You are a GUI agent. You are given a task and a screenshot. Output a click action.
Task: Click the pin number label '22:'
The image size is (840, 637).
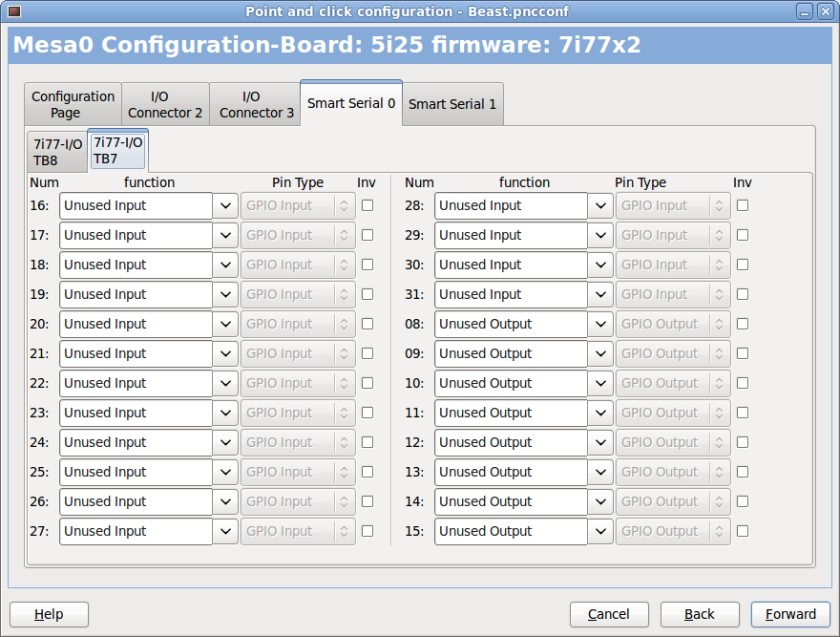point(39,383)
